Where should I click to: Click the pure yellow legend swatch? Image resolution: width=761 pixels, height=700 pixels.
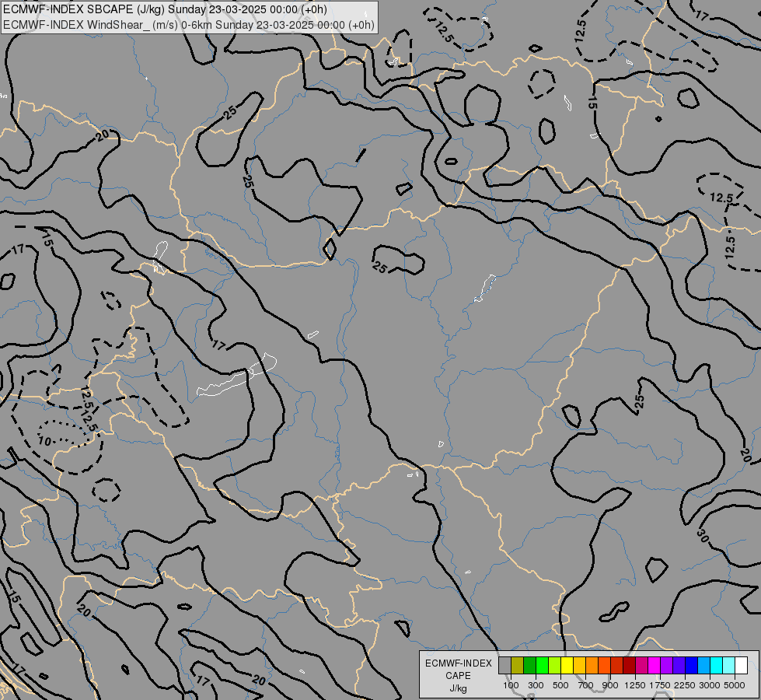click(567, 665)
